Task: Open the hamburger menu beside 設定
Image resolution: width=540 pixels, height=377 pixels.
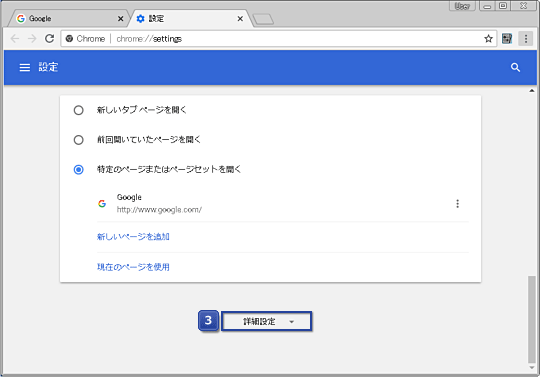Action: (x=24, y=67)
